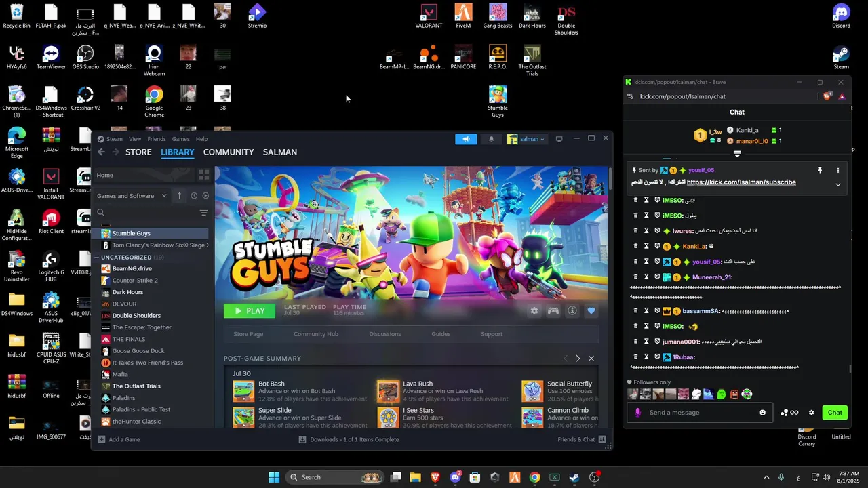
Task: Open Steam announcements megaphone button
Action: point(466,139)
